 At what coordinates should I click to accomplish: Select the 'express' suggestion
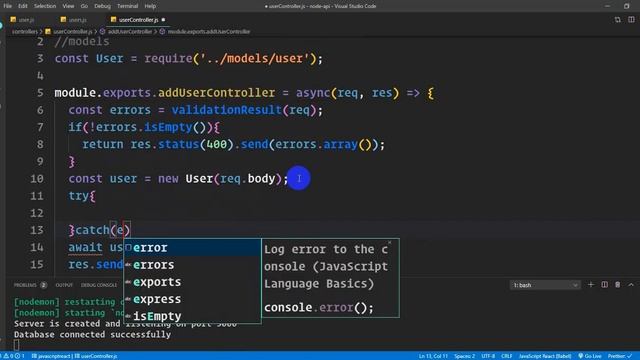coord(192,299)
